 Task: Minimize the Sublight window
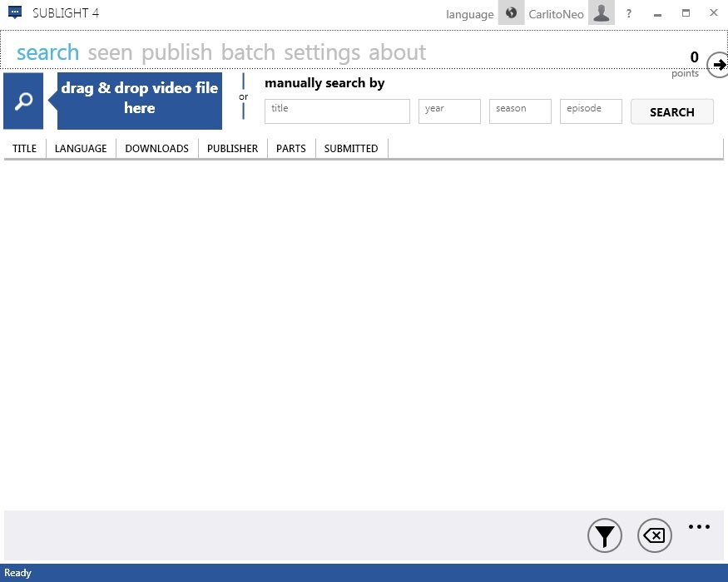[657, 14]
